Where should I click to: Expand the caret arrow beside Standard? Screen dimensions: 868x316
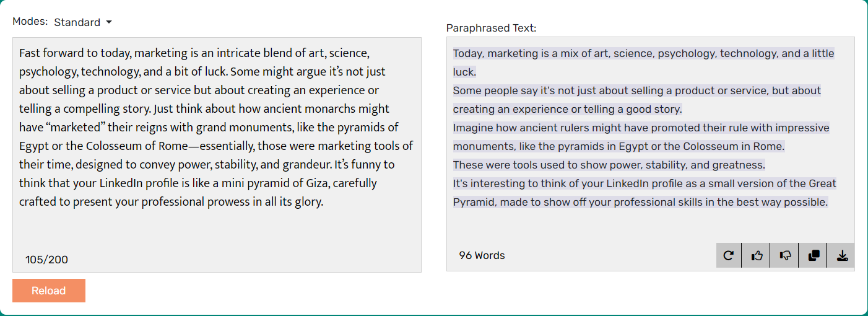[109, 22]
